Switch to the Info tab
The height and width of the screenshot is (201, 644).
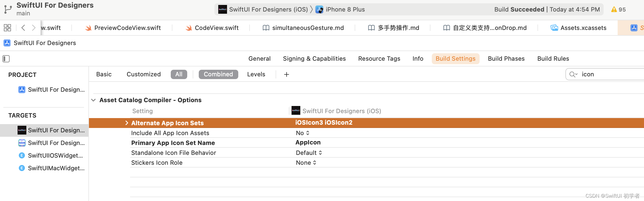(x=418, y=59)
